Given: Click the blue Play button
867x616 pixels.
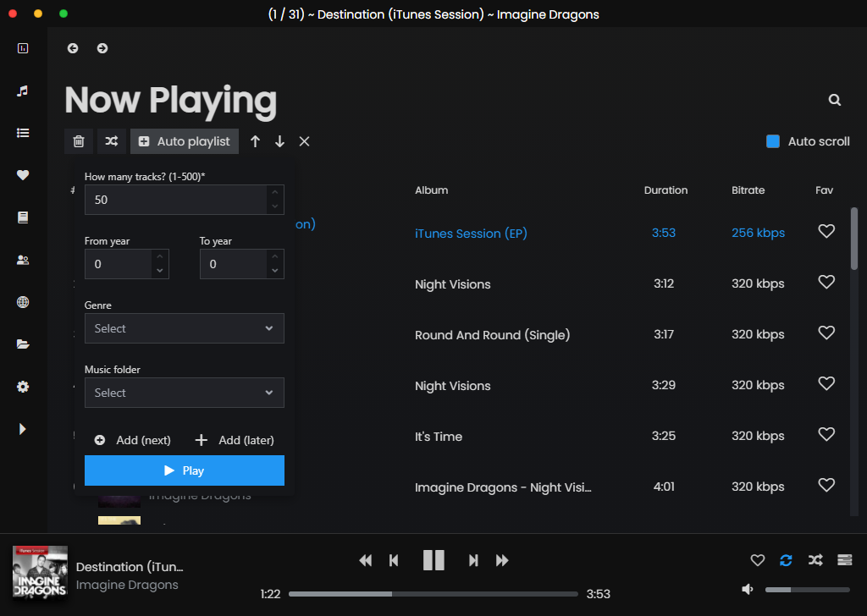Looking at the screenshot, I should pos(184,470).
